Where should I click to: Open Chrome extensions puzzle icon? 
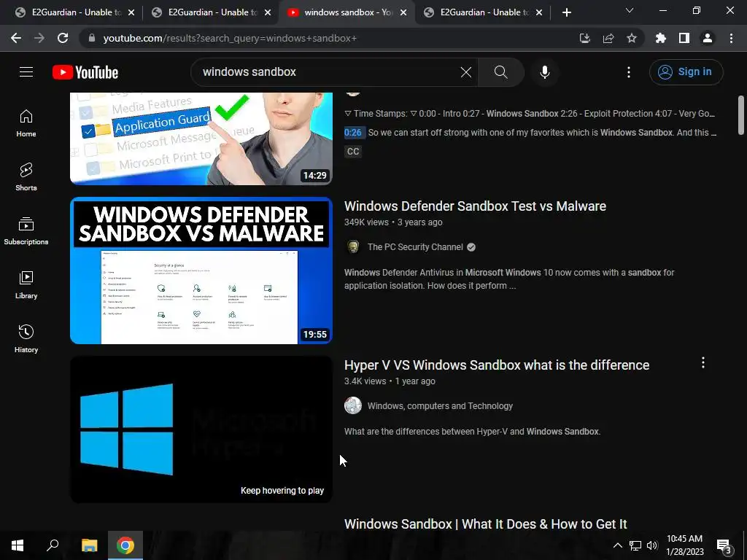661,38
